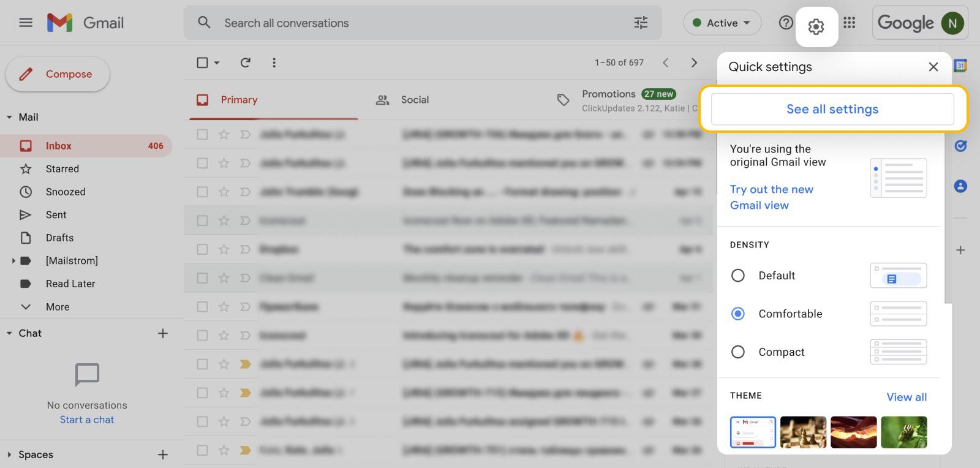Expand the More labels list
980x468 pixels.
point(57,307)
